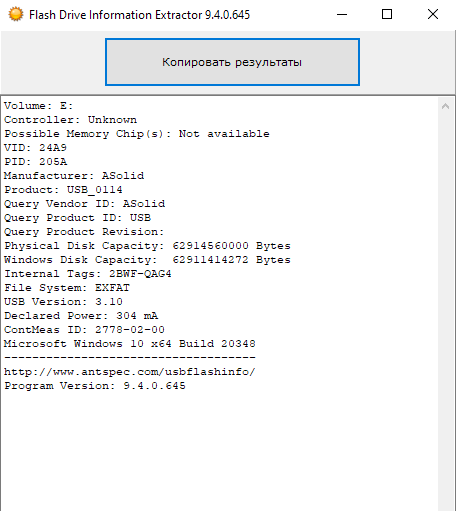Viewport: 456px width, 511px height.
Task: Click 'Possible Memory Chip(s): Not available' text
Action: coord(137,134)
